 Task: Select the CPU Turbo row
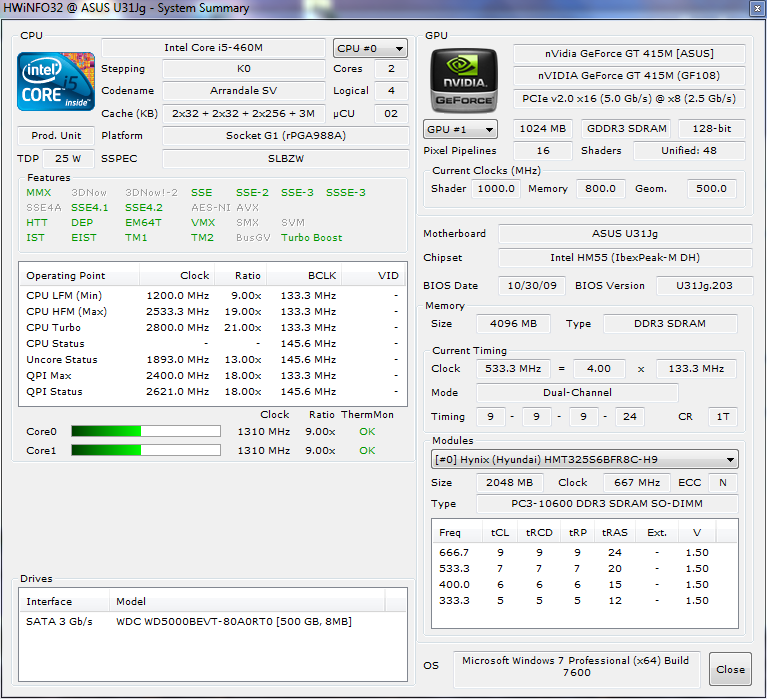click(213, 328)
